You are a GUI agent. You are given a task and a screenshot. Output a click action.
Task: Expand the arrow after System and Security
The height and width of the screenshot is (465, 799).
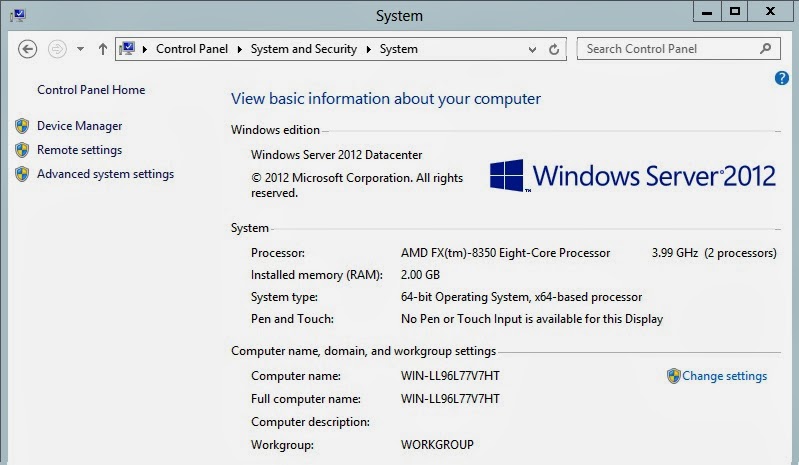pyautogui.click(x=369, y=49)
